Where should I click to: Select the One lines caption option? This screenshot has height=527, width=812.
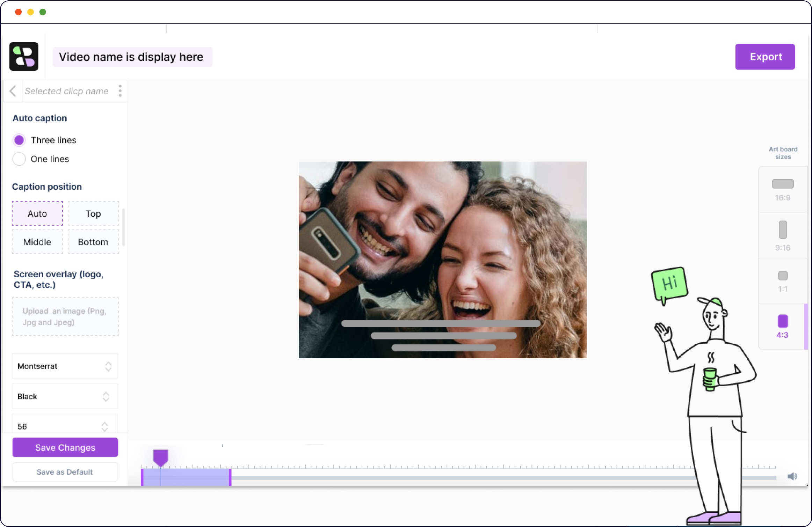(x=19, y=159)
